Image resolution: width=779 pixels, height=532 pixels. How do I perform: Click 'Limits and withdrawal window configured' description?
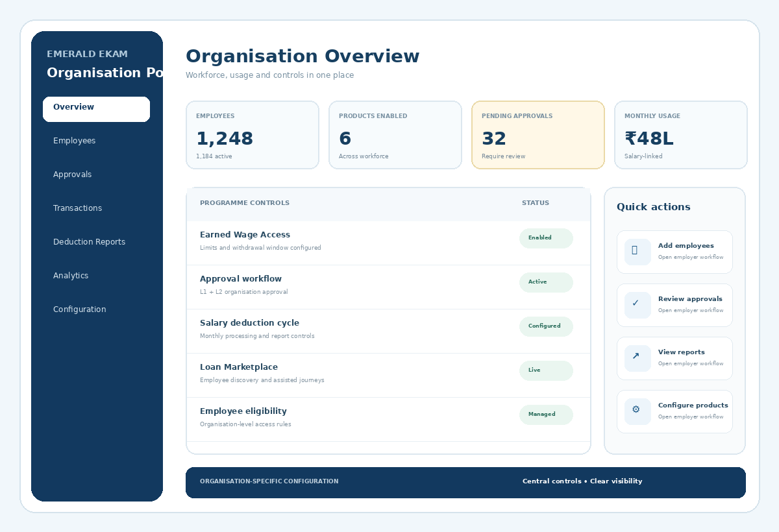tap(260, 248)
